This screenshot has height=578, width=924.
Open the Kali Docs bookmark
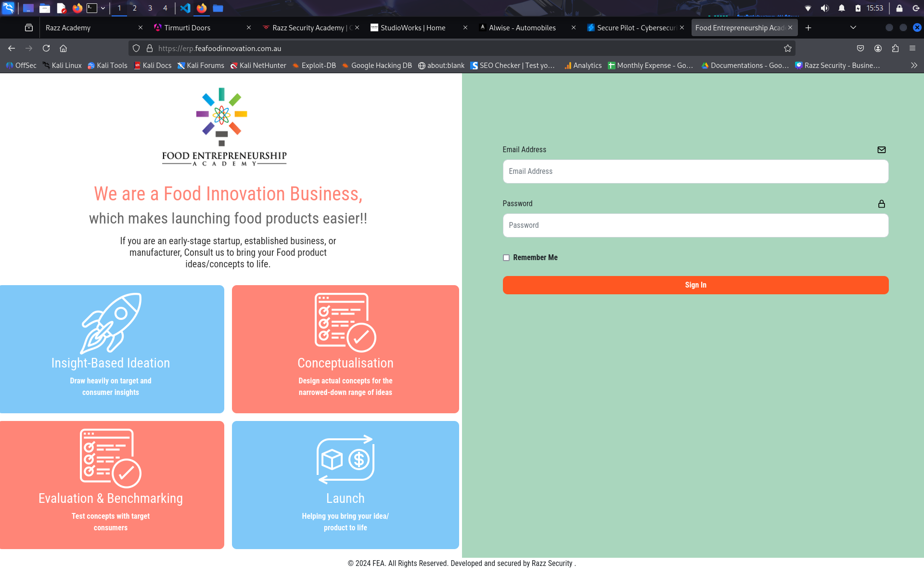pos(153,66)
